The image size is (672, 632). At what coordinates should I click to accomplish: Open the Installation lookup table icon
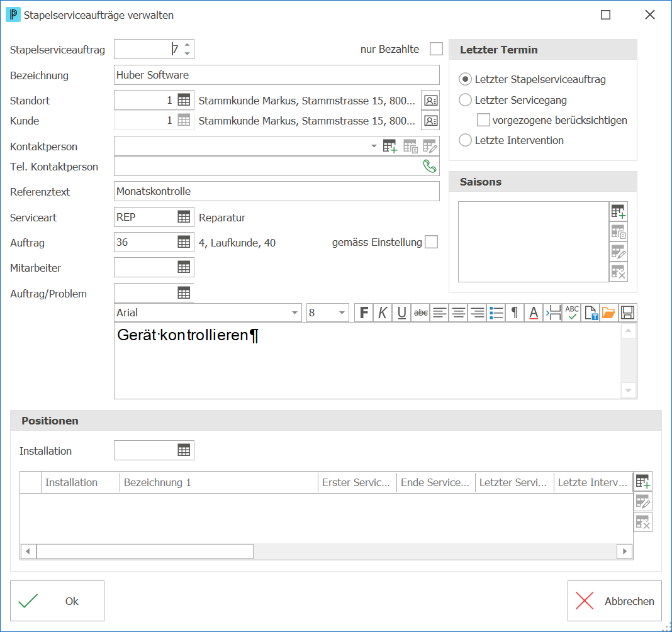coord(184,450)
